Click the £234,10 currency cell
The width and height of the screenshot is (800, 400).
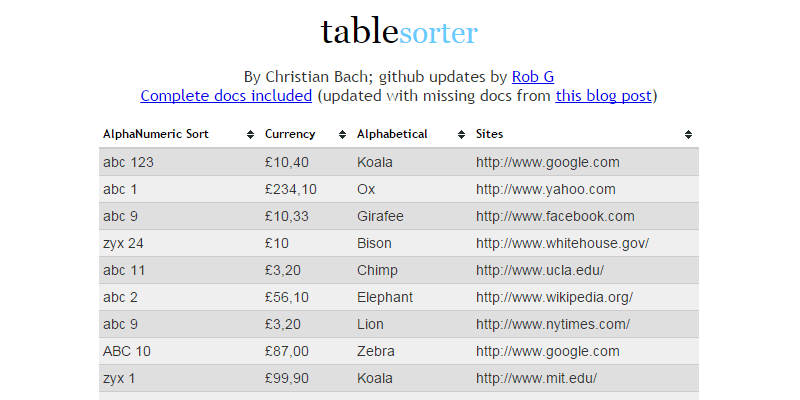pyautogui.click(x=291, y=189)
